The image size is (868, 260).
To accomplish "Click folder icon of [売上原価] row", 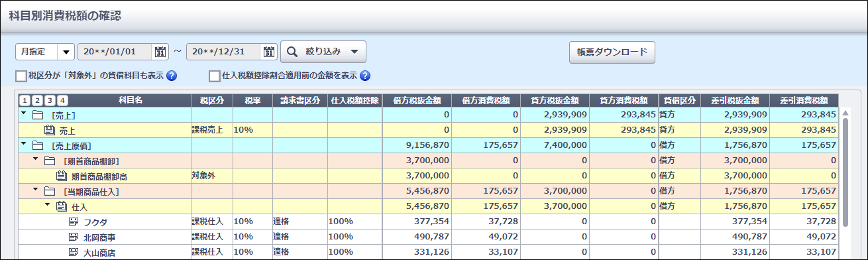I will tap(37, 145).
